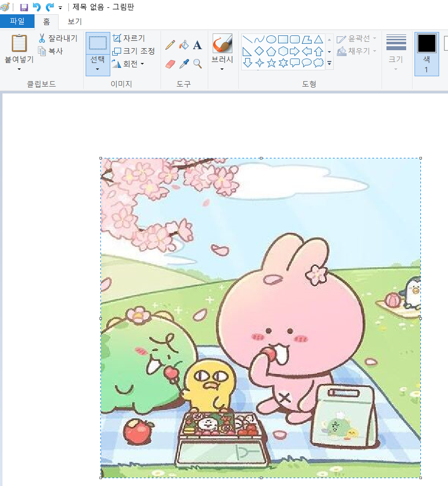Screen dimensions: 448x486
Task: Select the hexagon shape
Action: click(x=283, y=51)
